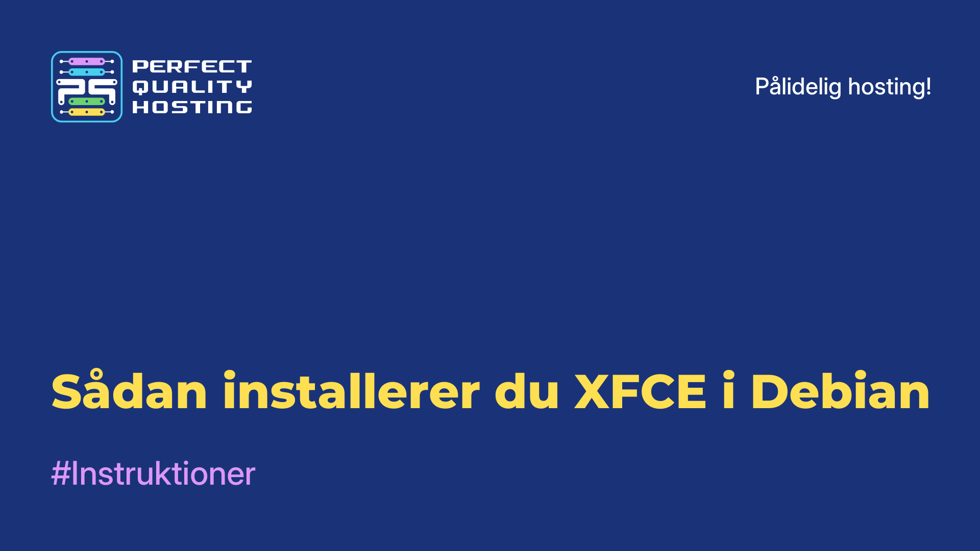Click the 'Pålidelig hosting!' tagline text
The image size is (980, 551).
(843, 86)
